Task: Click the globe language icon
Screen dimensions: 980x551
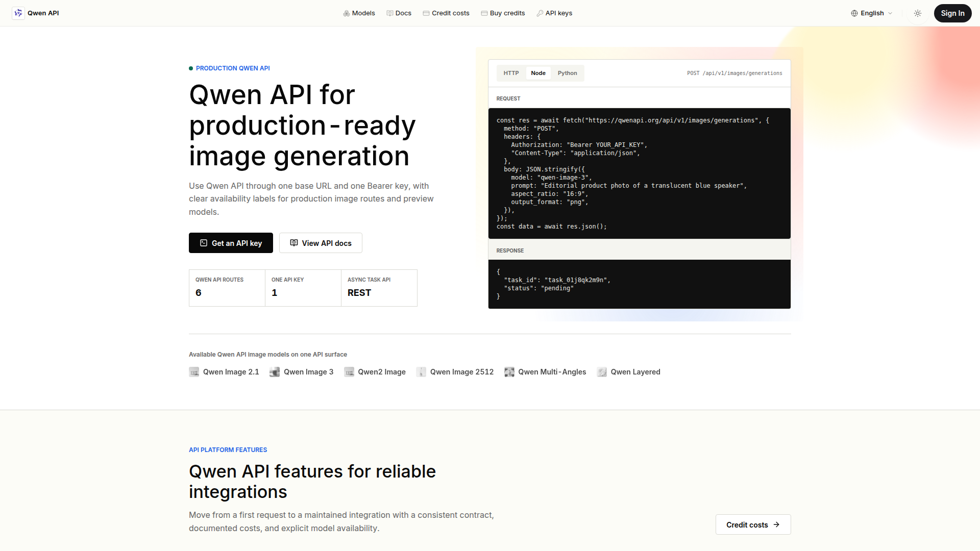Action: (x=854, y=13)
